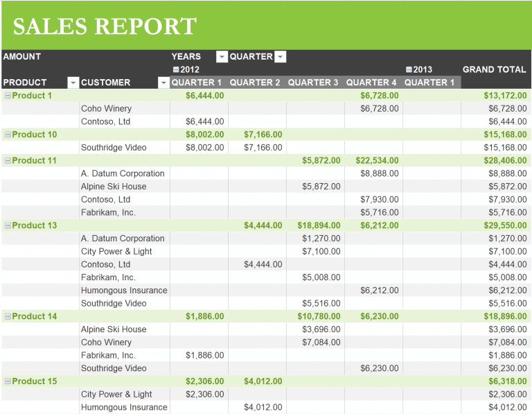Screen dimensions: 532x414
Task: Select A. Datum Corporation under Product 11
Action: pos(123,173)
